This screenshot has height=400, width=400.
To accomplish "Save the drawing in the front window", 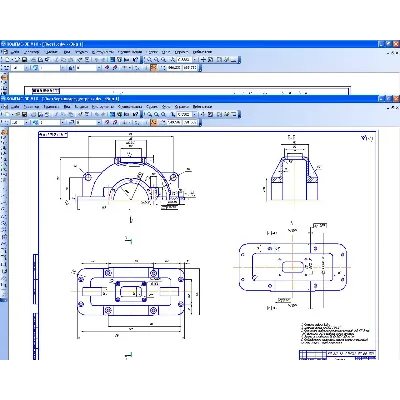I will pos(24,114).
